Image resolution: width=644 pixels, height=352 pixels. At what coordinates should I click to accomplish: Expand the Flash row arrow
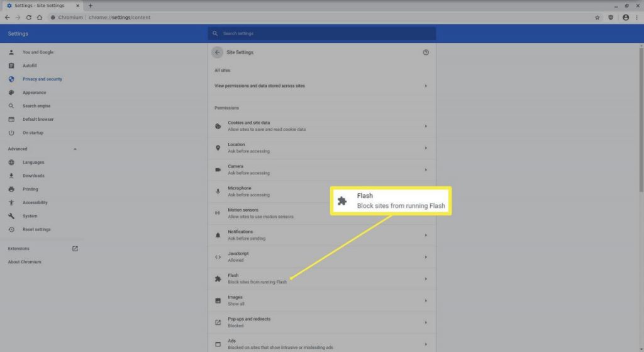tap(426, 279)
